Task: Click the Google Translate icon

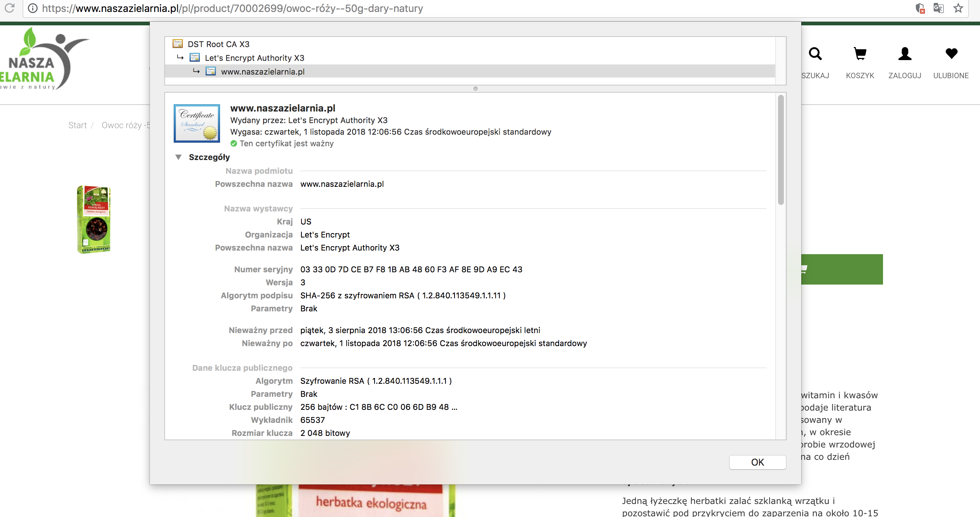Action: pyautogui.click(x=938, y=8)
